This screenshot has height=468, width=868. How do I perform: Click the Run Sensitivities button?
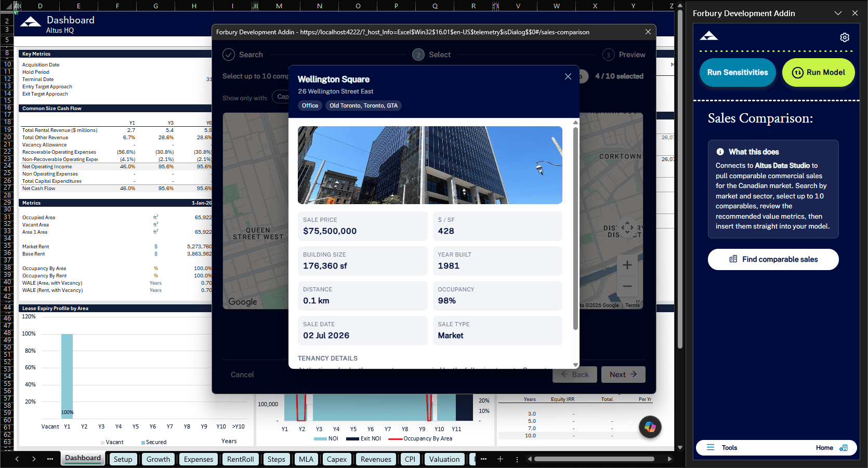pos(738,73)
